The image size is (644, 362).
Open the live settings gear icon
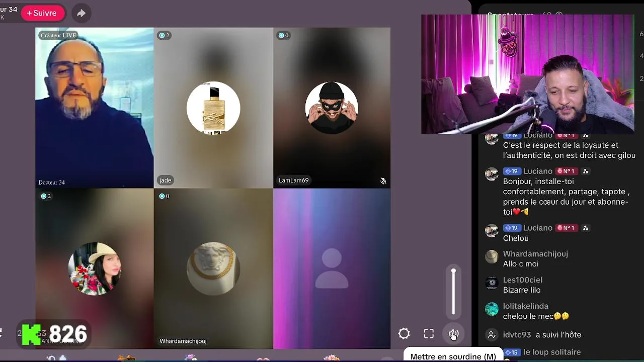pos(404,334)
